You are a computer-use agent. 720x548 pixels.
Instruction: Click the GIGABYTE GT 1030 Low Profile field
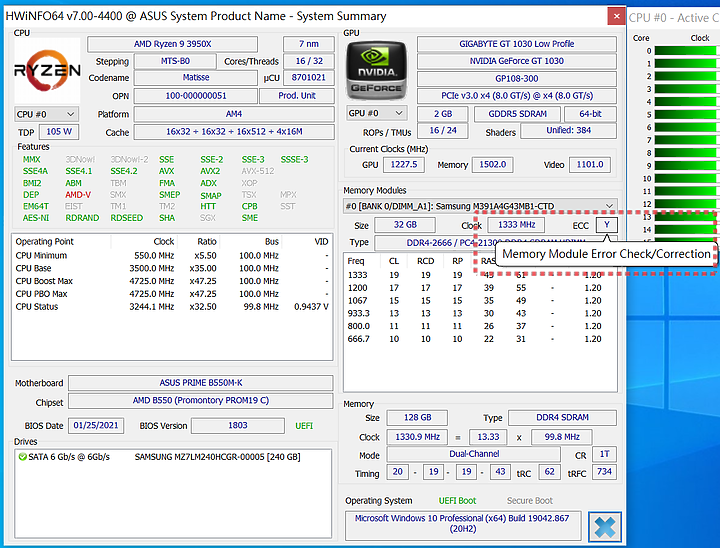tap(517, 44)
